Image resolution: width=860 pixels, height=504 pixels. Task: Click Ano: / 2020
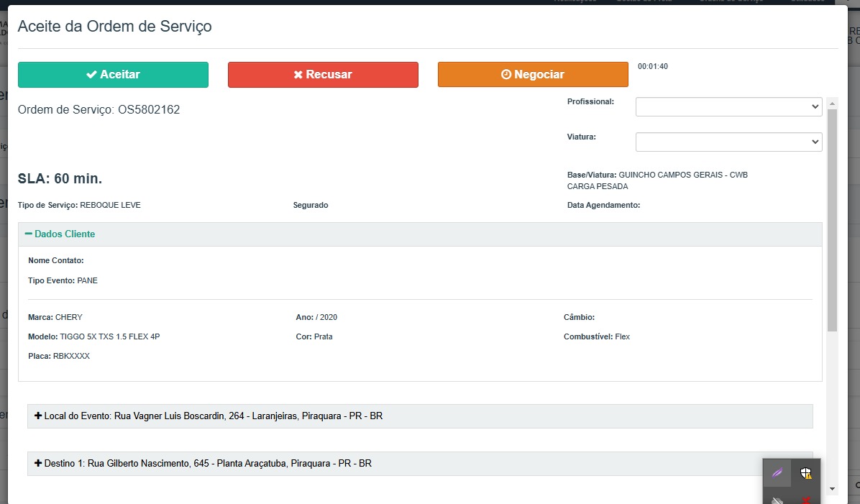[x=316, y=318]
